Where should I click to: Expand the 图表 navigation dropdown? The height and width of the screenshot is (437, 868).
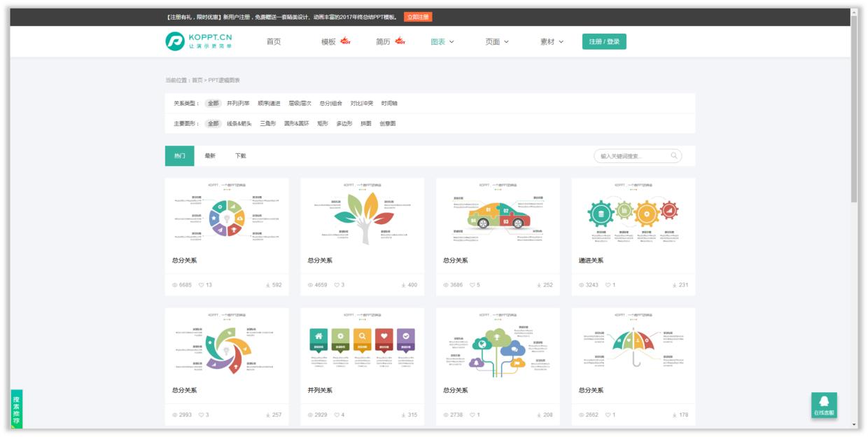[x=442, y=41]
